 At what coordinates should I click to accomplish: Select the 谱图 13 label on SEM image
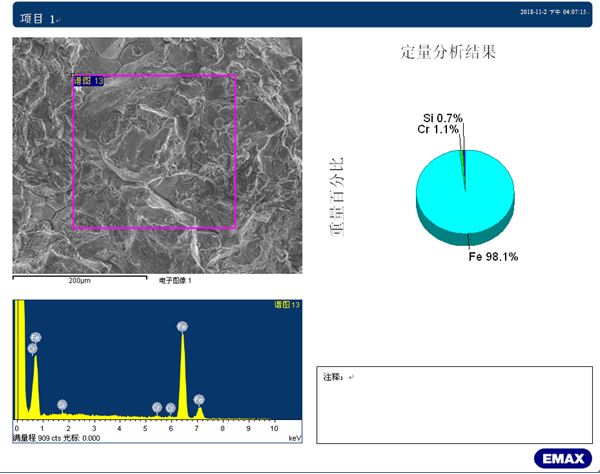pyautogui.click(x=88, y=81)
